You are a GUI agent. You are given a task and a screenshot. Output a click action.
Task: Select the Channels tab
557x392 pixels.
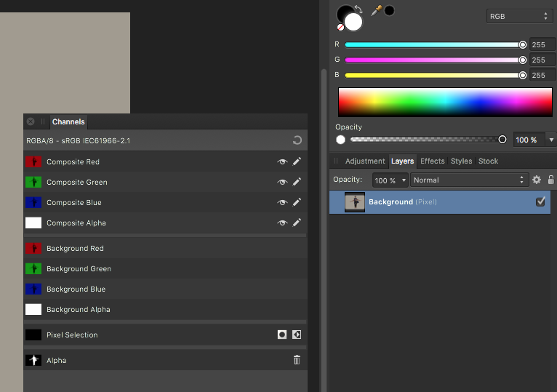pyautogui.click(x=68, y=121)
